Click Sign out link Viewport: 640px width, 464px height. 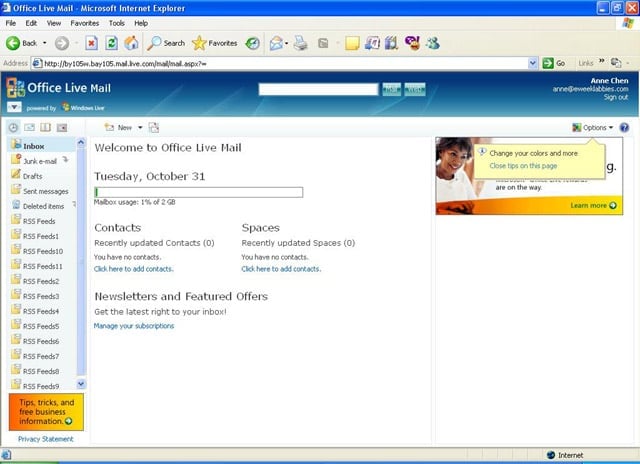(616, 97)
